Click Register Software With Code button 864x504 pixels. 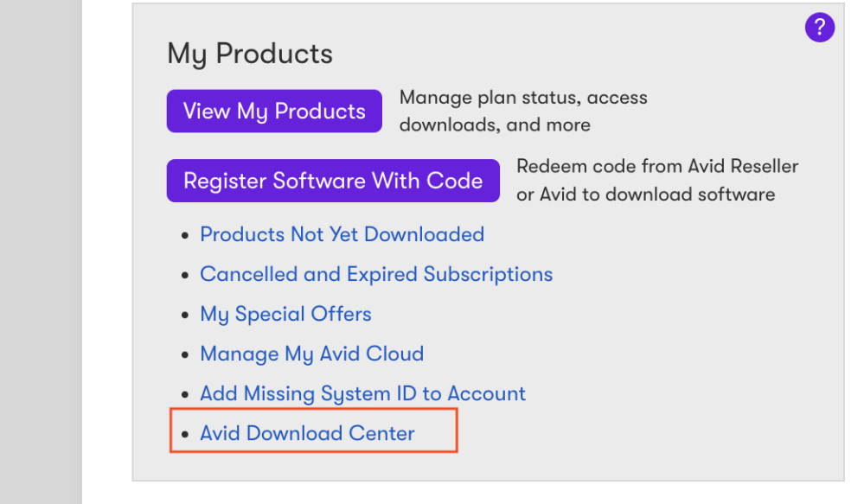click(333, 181)
